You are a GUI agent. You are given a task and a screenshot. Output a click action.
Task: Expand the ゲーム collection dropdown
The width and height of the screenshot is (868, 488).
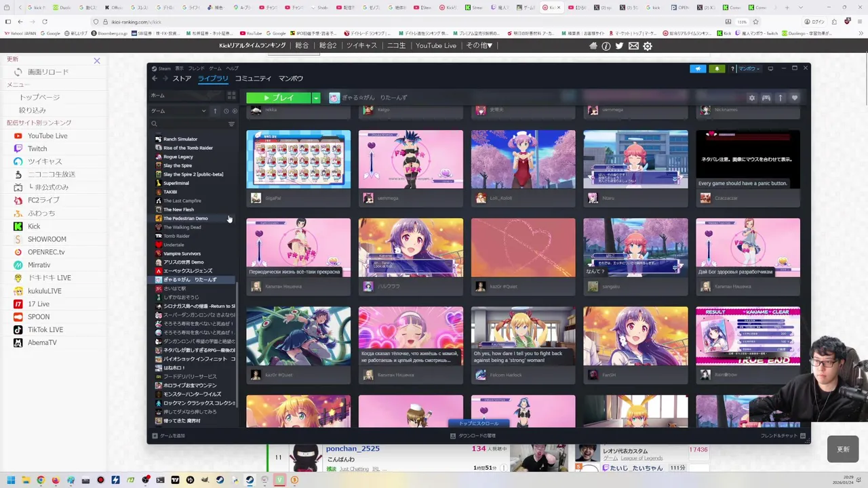point(203,111)
